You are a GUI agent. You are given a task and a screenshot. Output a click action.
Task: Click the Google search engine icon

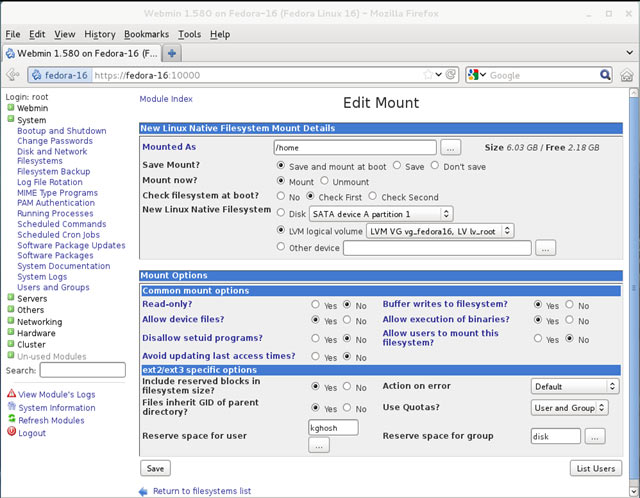click(473, 75)
